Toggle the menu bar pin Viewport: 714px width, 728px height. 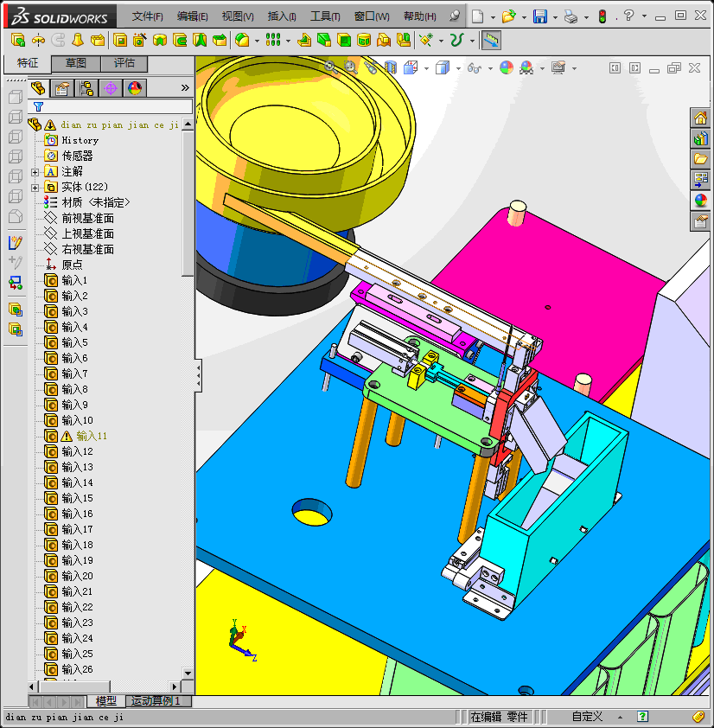point(455,16)
